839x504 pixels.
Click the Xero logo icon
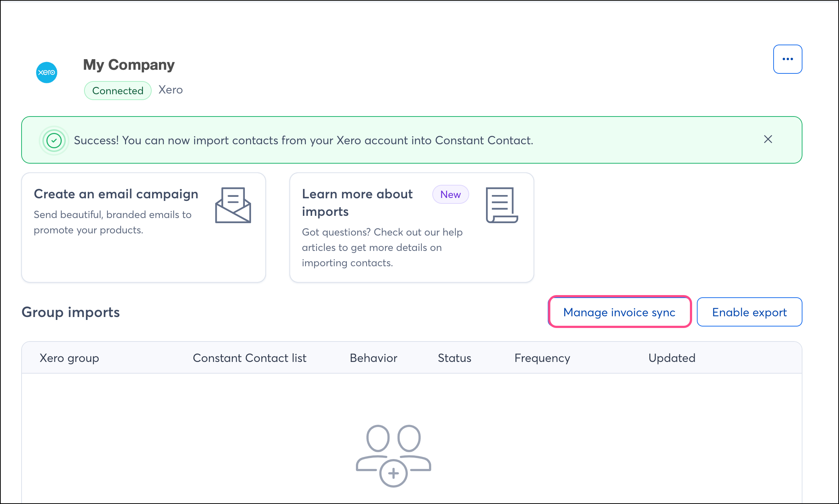tap(47, 72)
